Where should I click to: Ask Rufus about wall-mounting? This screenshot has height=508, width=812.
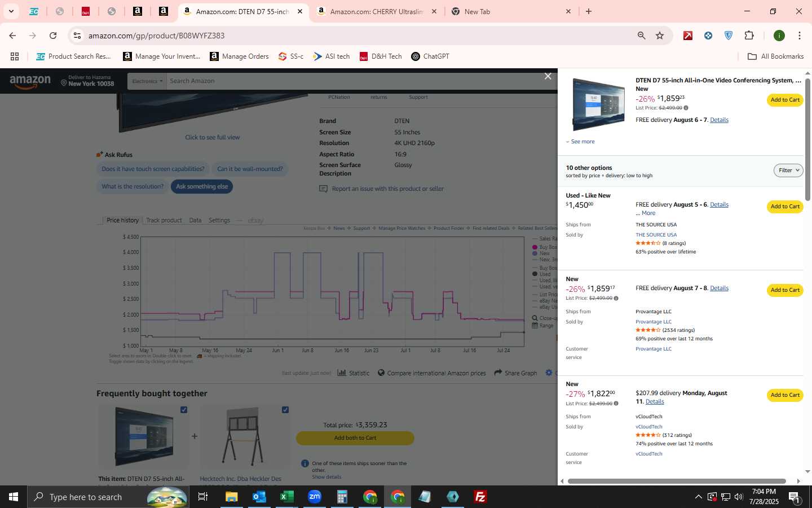pos(250,169)
